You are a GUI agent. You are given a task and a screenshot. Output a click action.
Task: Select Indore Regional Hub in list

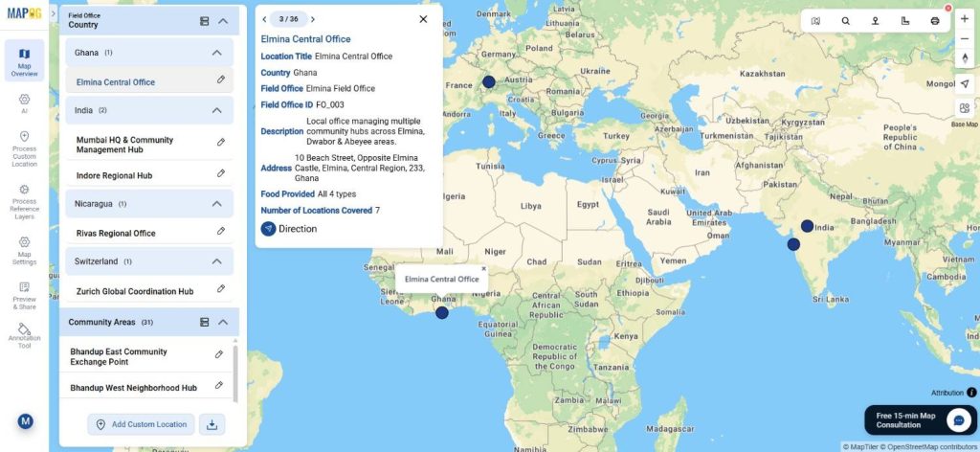115,175
